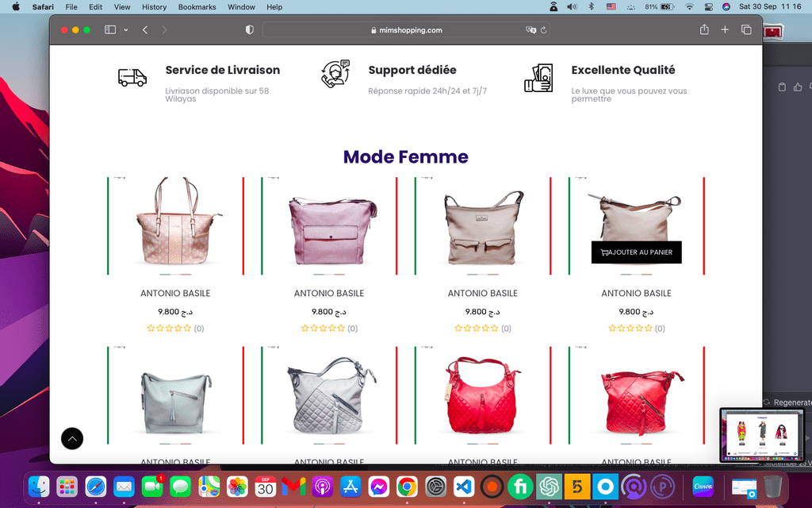The width and height of the screenshot is (812, 508).
Task: Open Fiverr from the Dock
Action: pyautogui.click(x=520, y=487)
